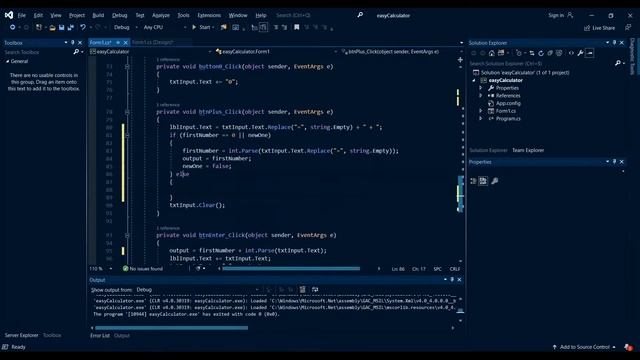Click the Open File folder icon

point(52,27)
